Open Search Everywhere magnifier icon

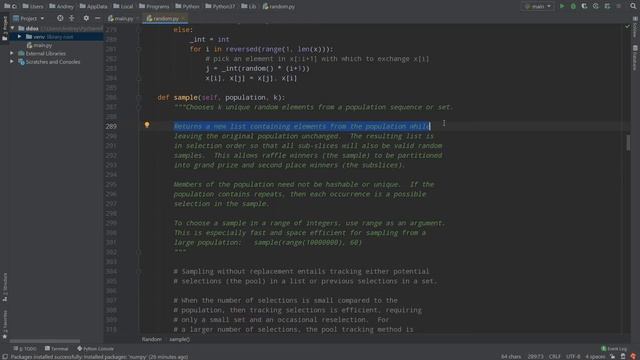pos(633,7)
